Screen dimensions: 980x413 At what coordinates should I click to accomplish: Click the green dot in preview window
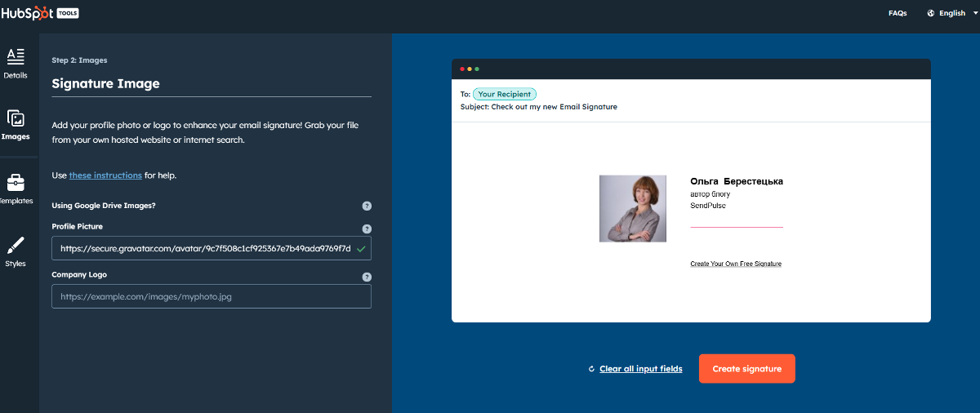point(477,69)
